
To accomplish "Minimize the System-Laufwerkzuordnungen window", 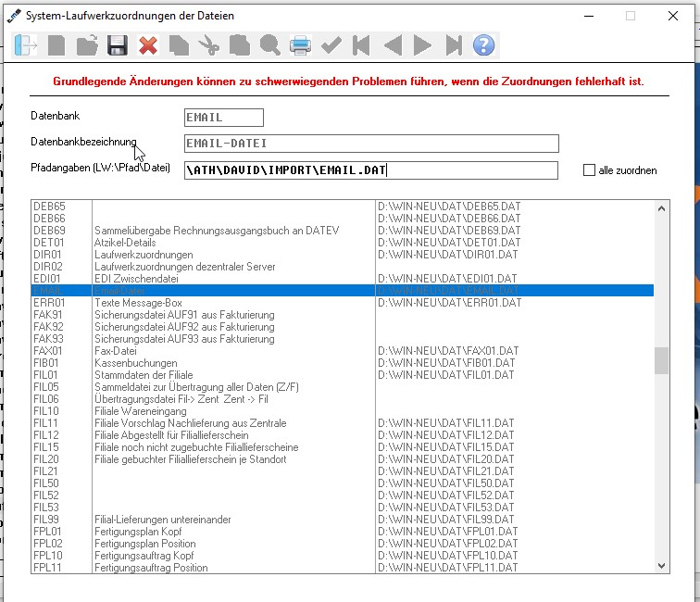I will point(589,16).
